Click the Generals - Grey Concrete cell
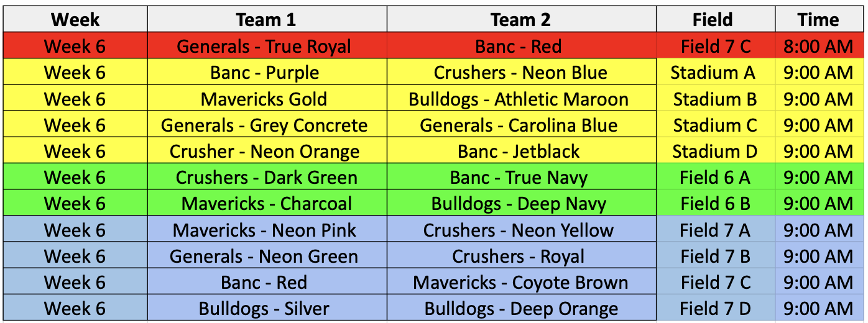 264,125
